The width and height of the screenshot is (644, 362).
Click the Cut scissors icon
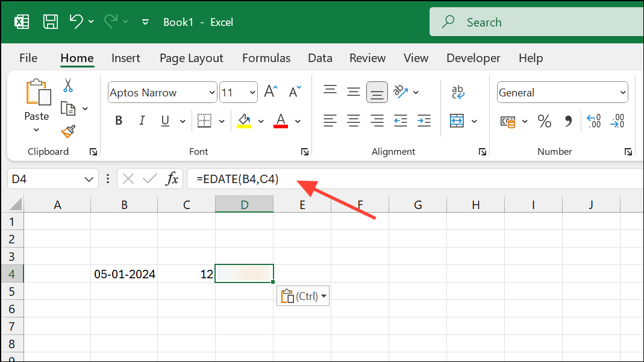pyautogui.click(x=67, y=86)
